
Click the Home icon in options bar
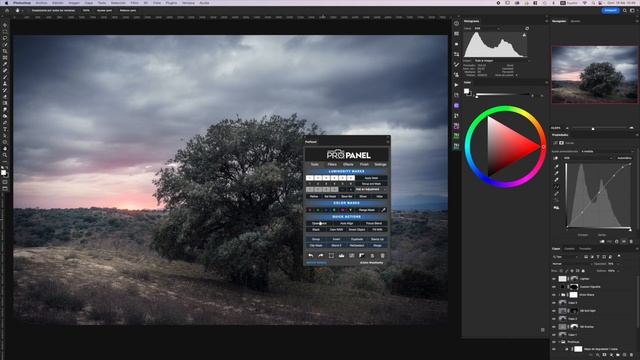pyautogui.click(x=7, y=10)
